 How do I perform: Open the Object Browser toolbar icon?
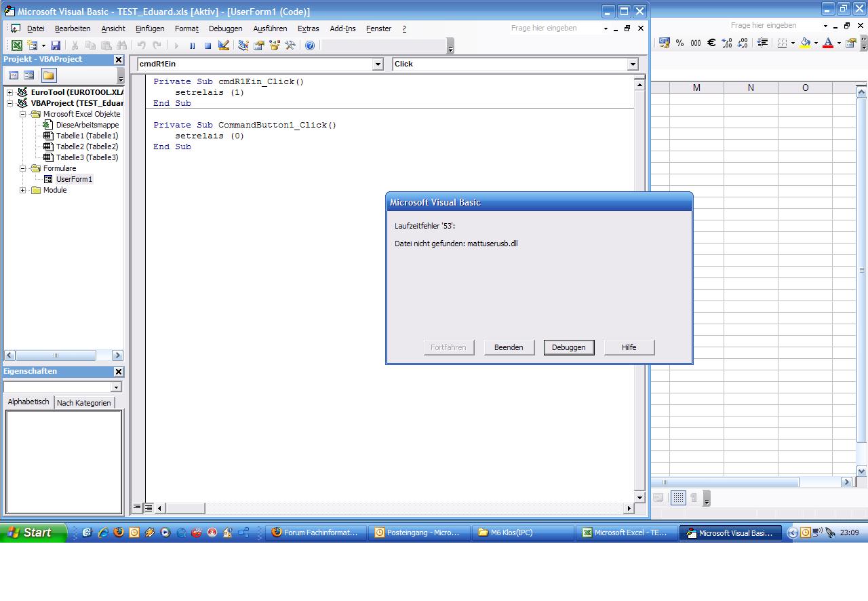(x=275, y=45)
